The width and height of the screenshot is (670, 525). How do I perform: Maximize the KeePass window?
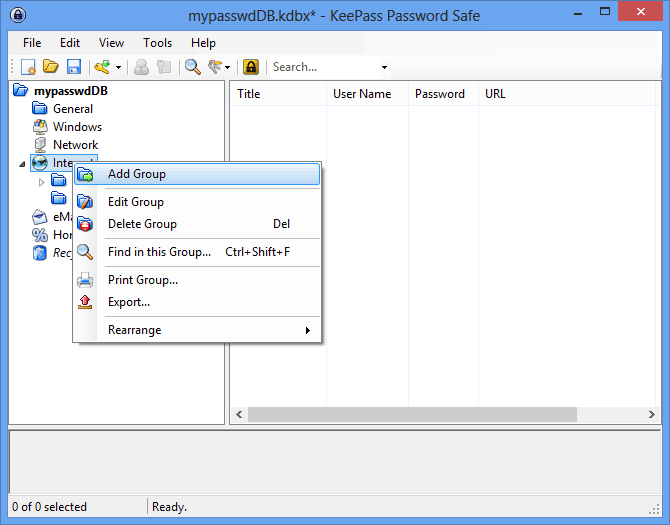point(605,12)
